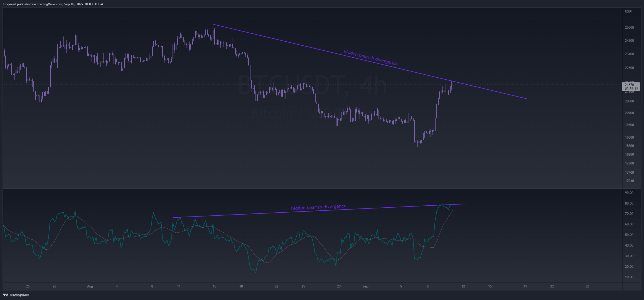Screen dimensions: 644x300
Task: Click the 23400 price axis label
Action: coord(629,54)
